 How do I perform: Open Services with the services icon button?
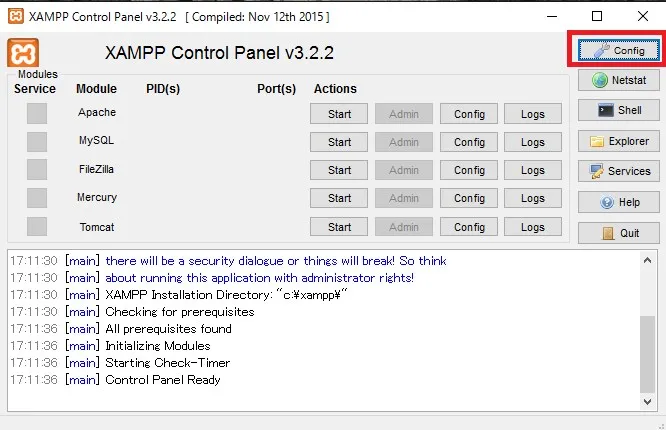tap(619, 171)
